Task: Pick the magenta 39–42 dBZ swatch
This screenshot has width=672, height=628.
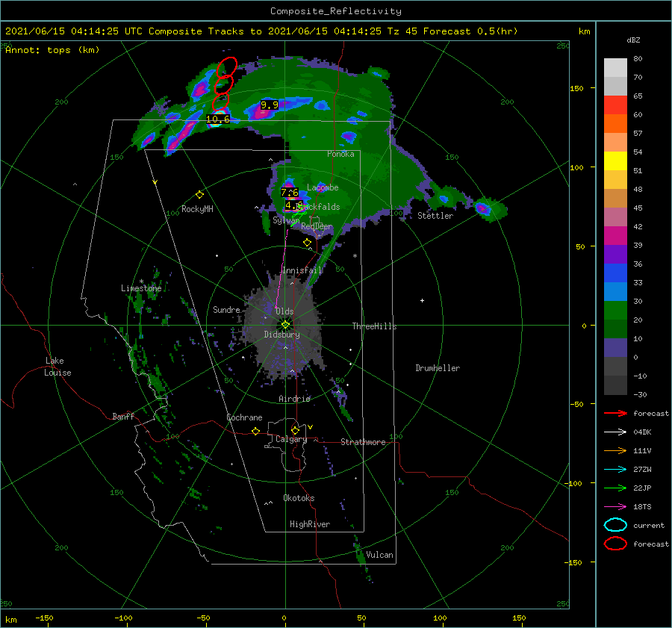Action: (615, 236)
